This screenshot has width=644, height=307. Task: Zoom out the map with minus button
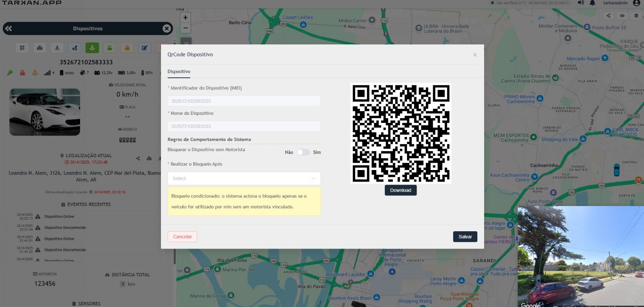pyautogui.click(x=185, y=28)
